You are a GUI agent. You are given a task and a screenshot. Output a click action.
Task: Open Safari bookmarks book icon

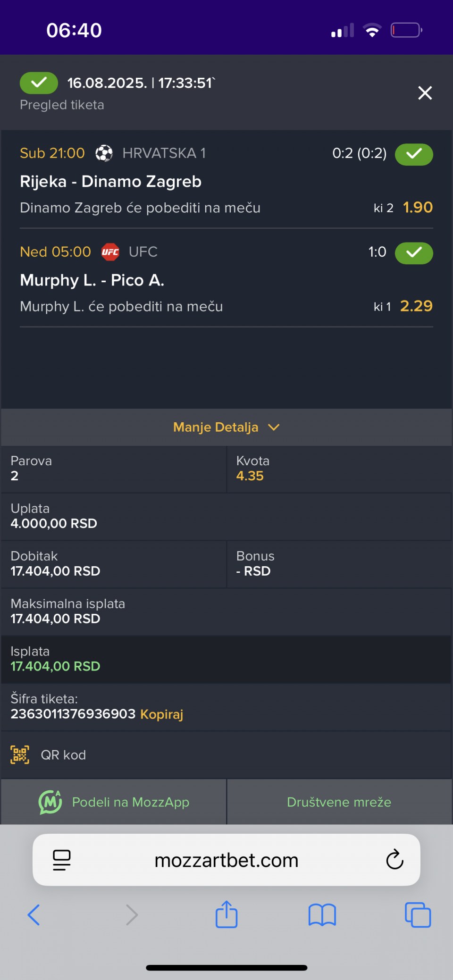click(322, 915)
